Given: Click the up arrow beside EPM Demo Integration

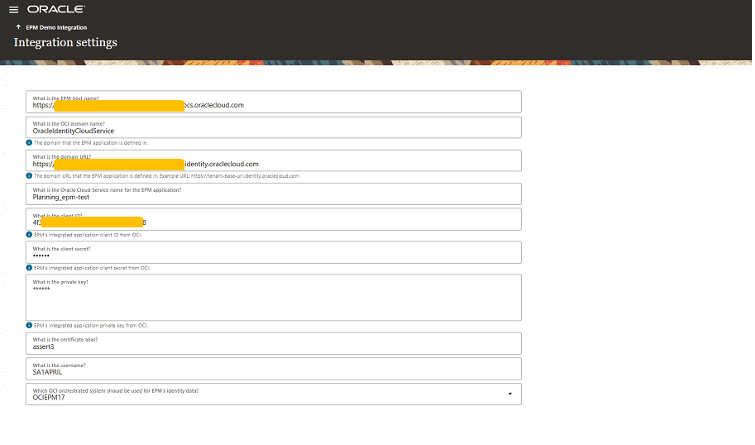Looking at the screenshot, I should coord(18,27).
